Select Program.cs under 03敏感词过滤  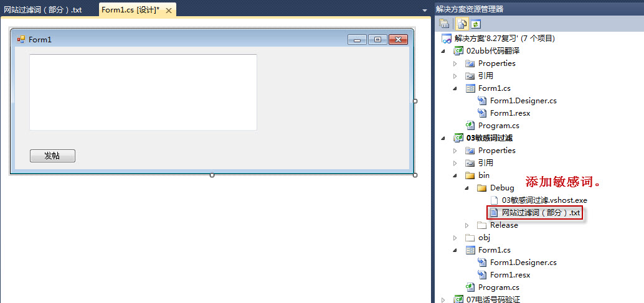pyautogui.click(x=499, y=287)
